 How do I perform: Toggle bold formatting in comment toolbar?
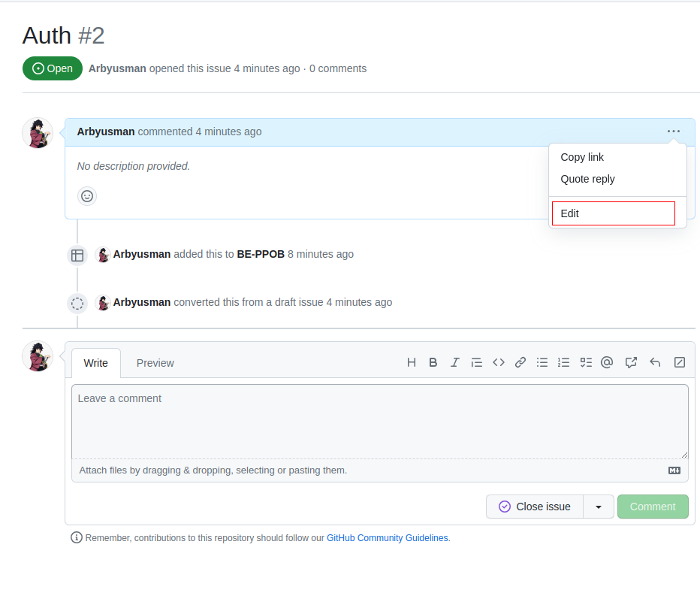(433, 362)
